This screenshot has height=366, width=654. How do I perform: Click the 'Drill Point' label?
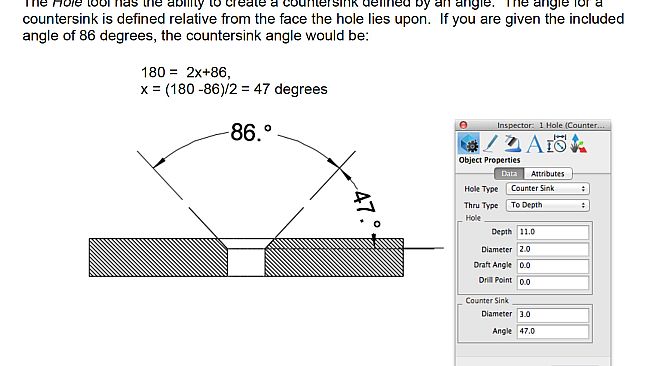[x=495, y=280]
